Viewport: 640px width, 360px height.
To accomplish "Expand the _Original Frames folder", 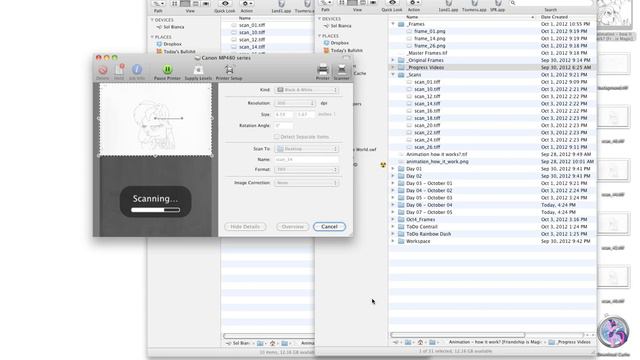I will 393,60.
